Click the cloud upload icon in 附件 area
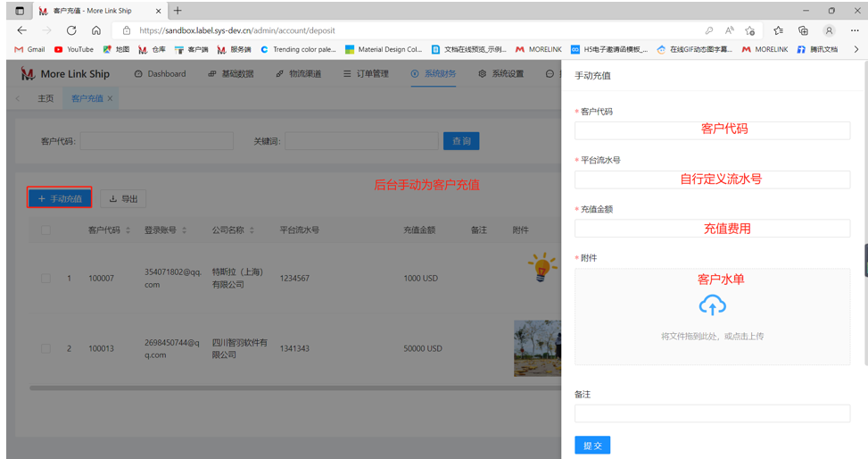868x459 pixels. [x=712, y=305]
